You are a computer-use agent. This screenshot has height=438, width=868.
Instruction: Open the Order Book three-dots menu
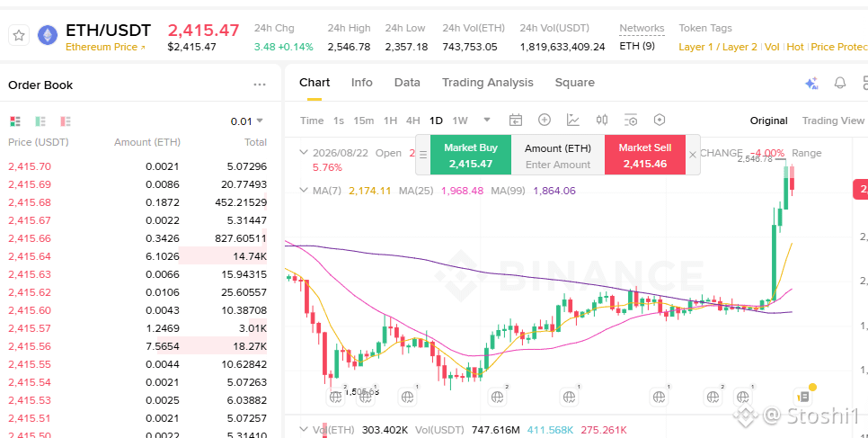[x=260, y=85]
